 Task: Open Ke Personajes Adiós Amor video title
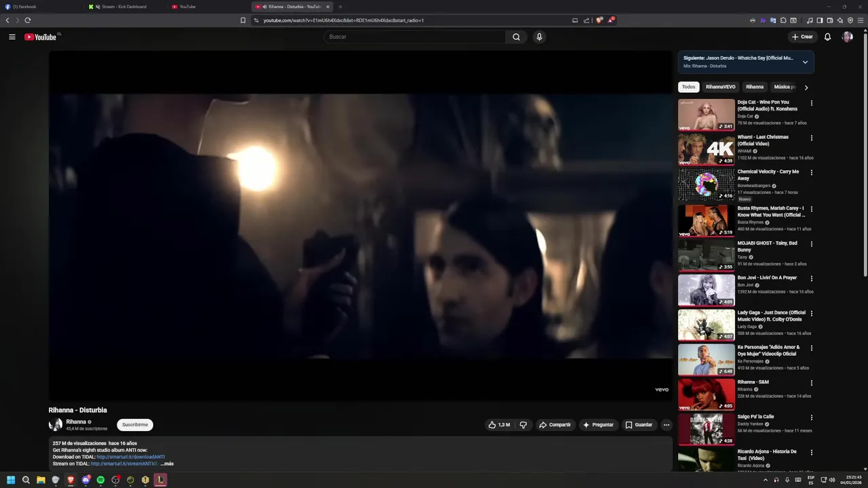point(769,350)
